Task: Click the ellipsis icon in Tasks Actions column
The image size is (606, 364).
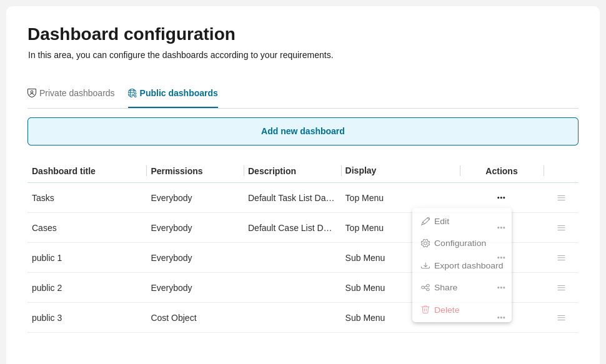Action: click(501, 197)
